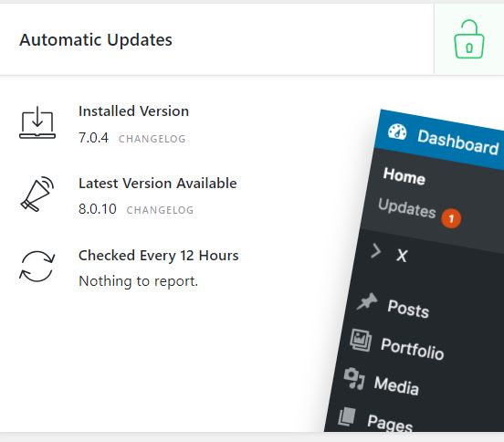Screen dimensions: 504x442
Task: Click the Portfolio images icon
Action: tap(361, 340)
